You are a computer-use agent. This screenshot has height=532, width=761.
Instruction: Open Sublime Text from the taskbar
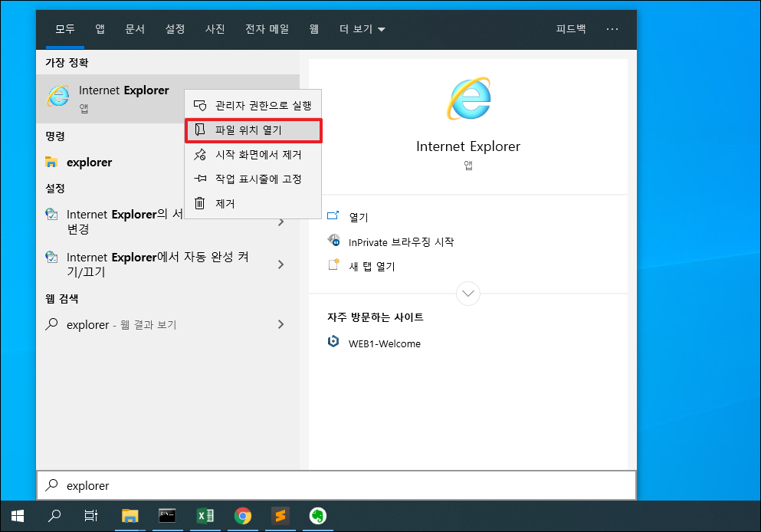[x=280, y=516]
